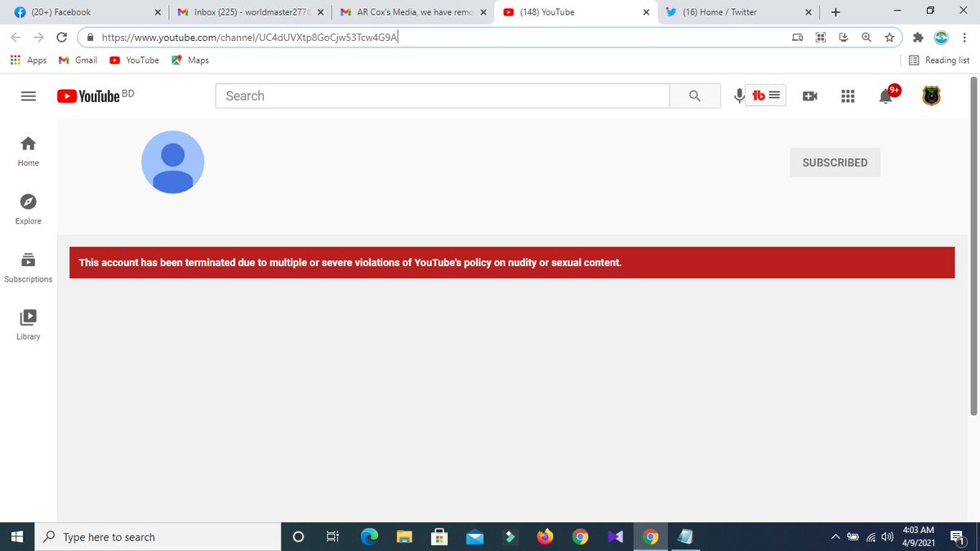The image size is (980, 551).
Task: Close the Home / Twitter tab
Action: [x=808, y=12]
